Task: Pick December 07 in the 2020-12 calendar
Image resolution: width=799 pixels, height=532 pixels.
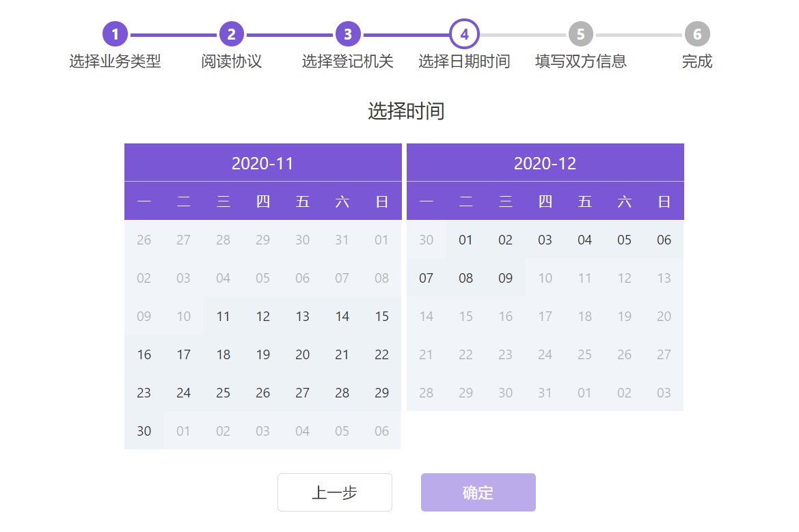Action: [426, 278]
